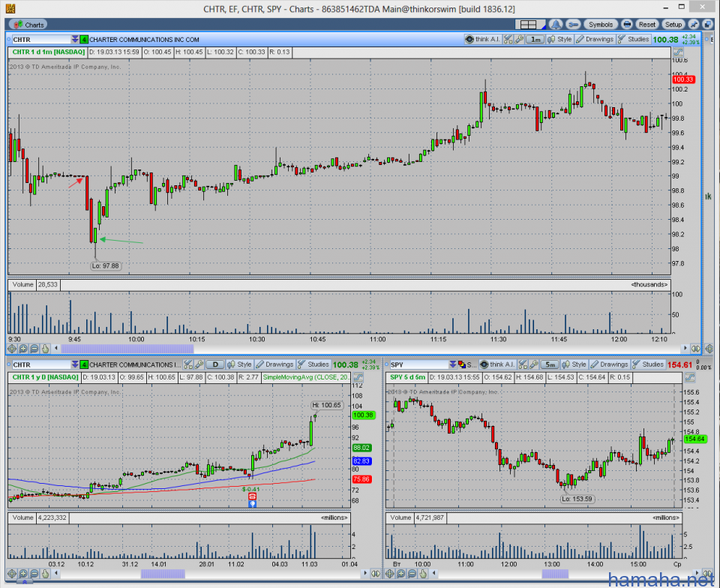The width and height of the screenshot is (720, 588).
Task: Expand the SPY symbol dropdown arrow
Action: click(453, 364)
